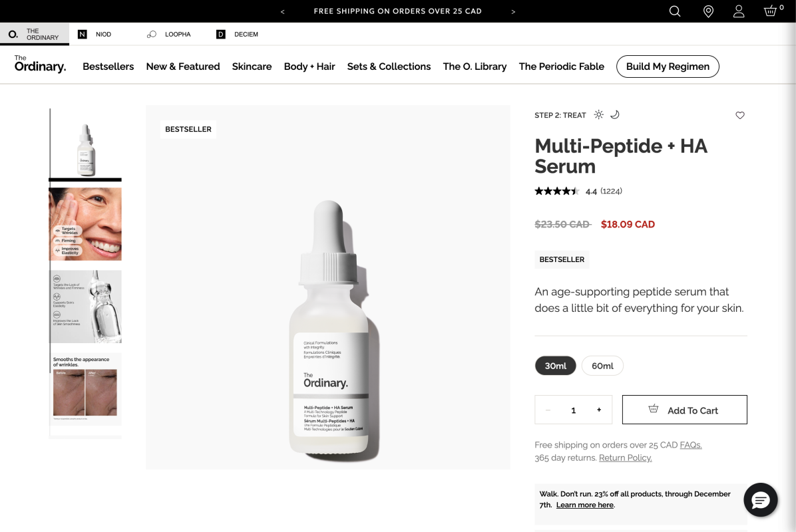796x532 pixels.
Task: Open the Bestsellers menu
Action: (x=108, y=66)
